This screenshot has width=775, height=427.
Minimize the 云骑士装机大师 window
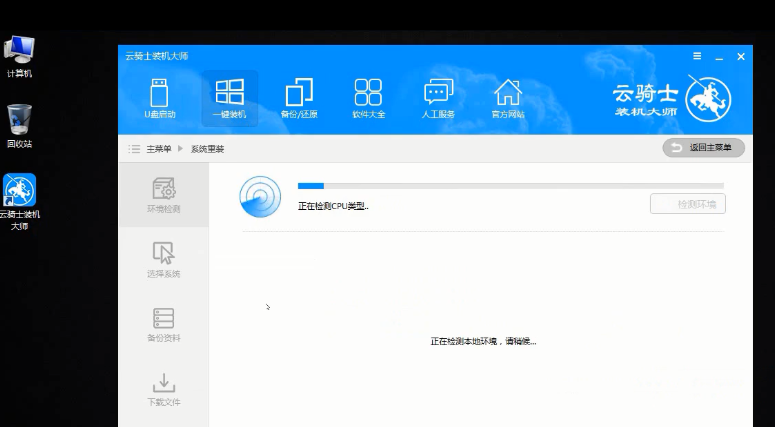coord(719,57)
